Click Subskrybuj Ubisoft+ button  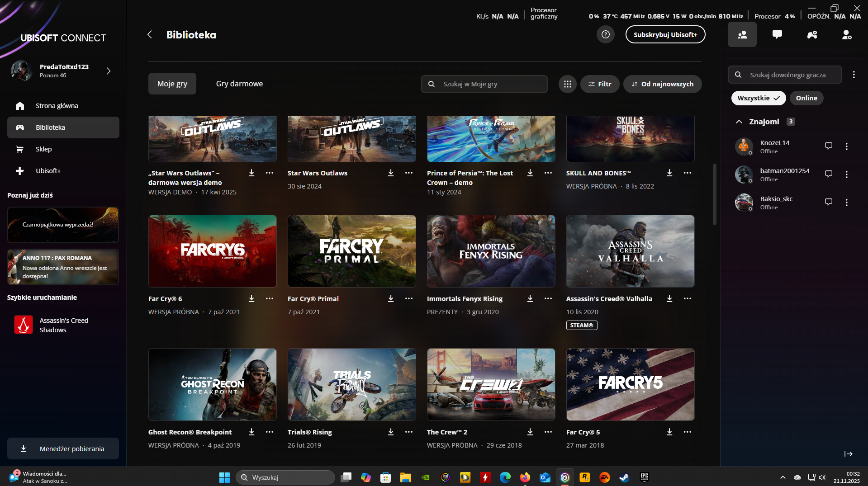[x=665, y=35]
